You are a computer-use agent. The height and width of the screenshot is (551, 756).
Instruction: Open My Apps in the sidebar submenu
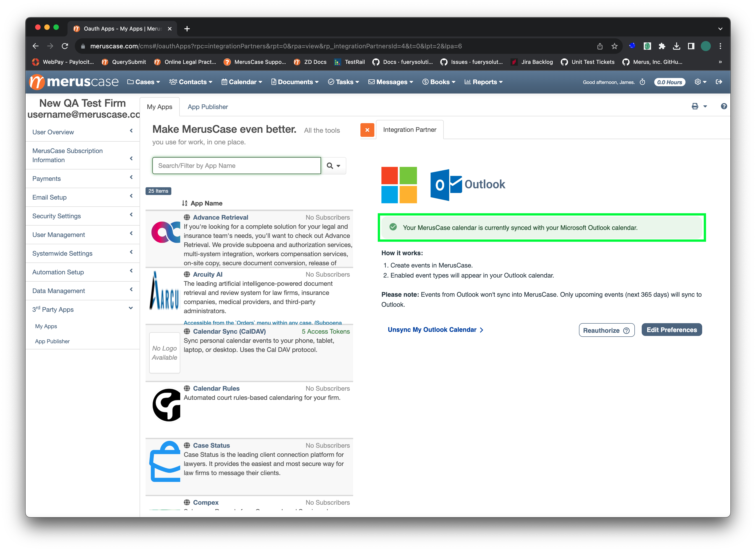tap(46, 326)
